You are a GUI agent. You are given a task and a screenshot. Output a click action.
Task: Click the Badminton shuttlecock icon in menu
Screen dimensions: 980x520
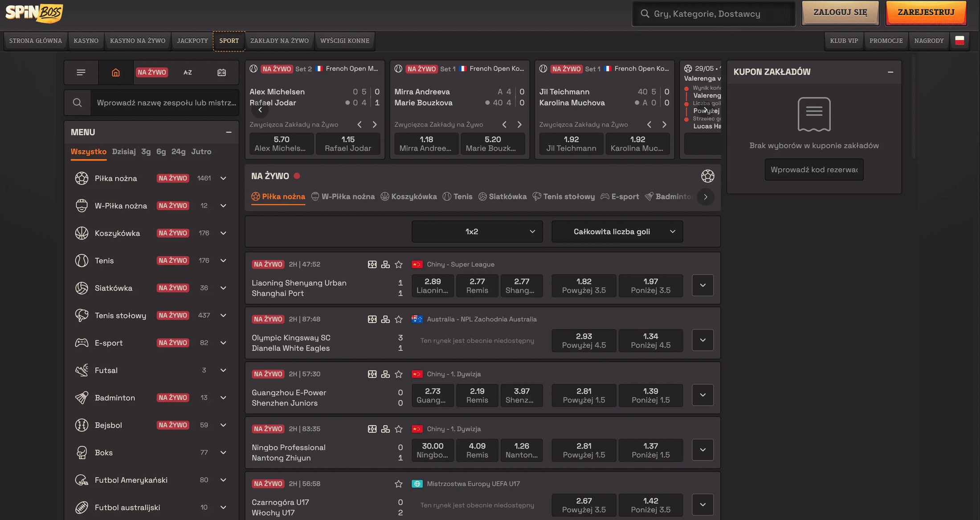tap(82, 398)
